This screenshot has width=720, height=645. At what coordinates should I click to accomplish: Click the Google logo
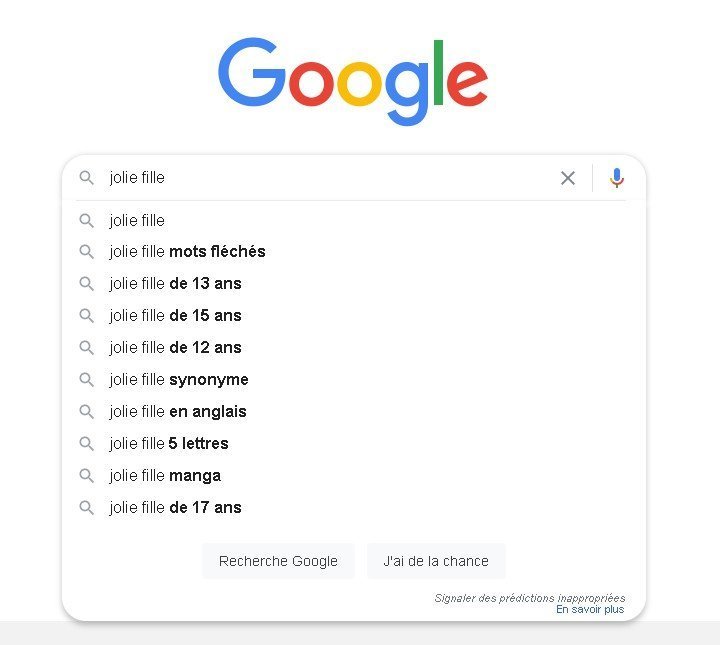pyautogui.click(x=353, y=80)
